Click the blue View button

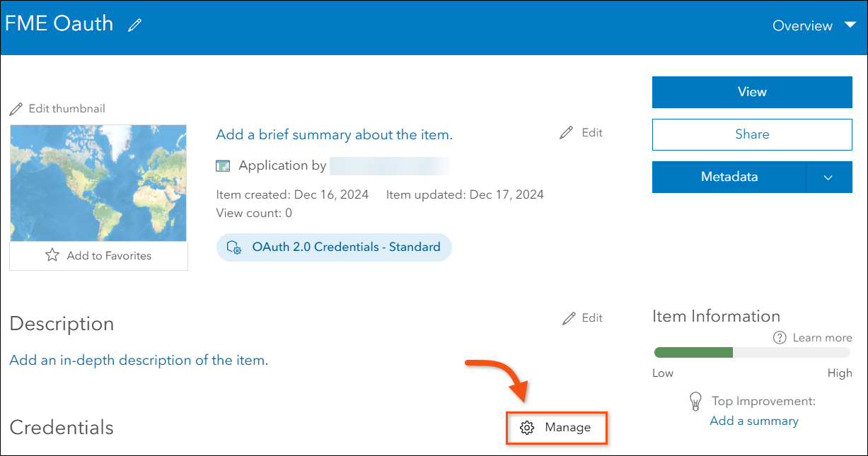tap(752, 92)
